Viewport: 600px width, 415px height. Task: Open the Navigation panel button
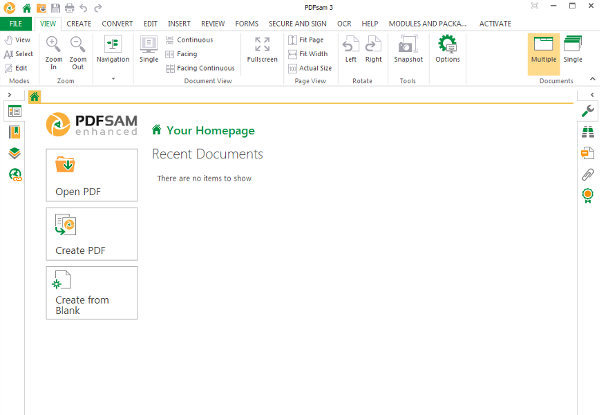[113, 49]
